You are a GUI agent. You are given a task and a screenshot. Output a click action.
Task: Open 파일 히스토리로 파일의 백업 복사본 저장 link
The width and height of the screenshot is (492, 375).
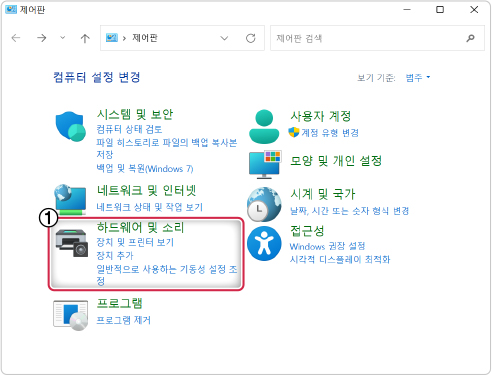click(167, 148)
